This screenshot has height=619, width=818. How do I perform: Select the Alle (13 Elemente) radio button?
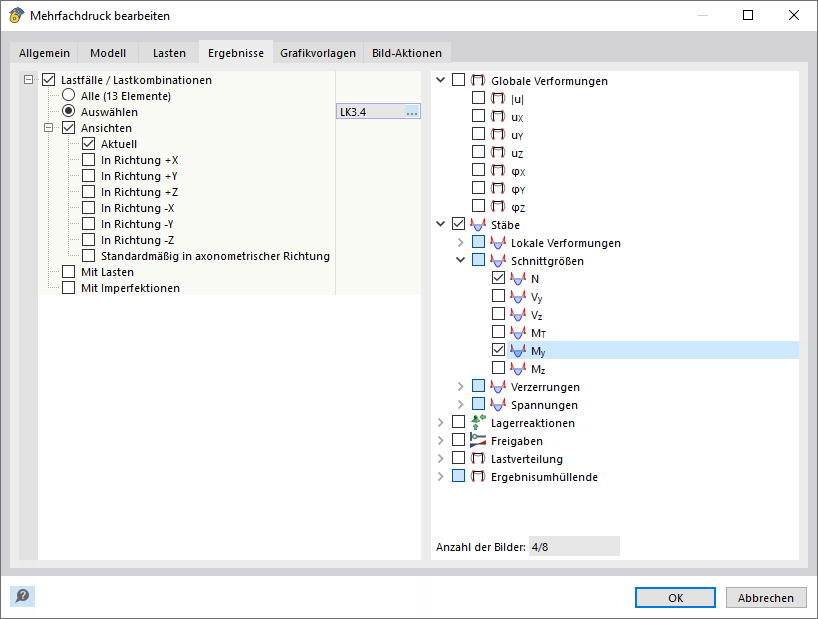[x=68, y=95]
